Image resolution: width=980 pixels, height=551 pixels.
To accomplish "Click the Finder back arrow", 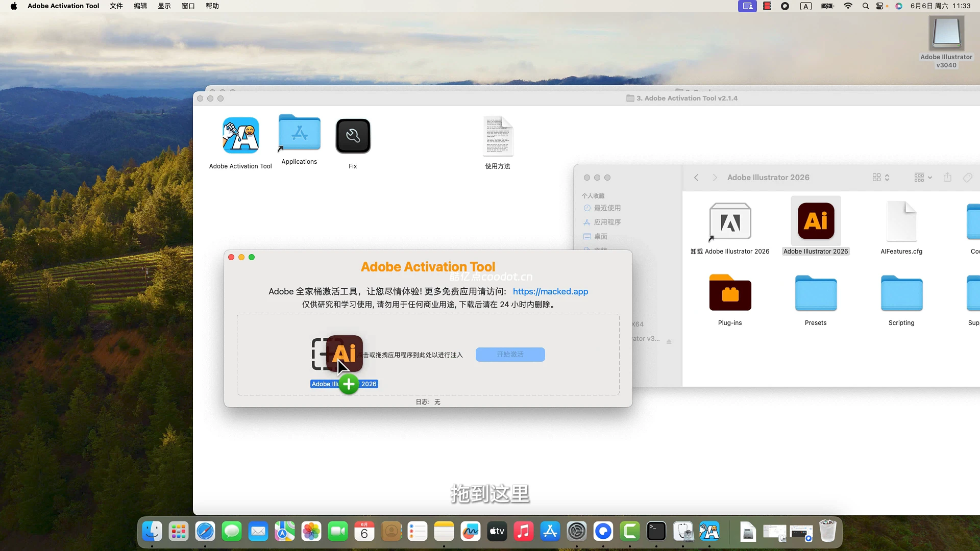I will click(696, 178).
